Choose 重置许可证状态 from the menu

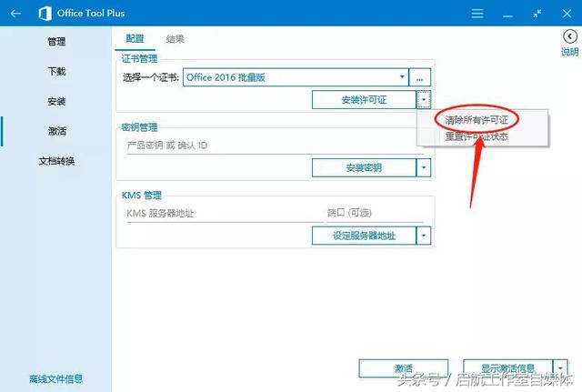[x=477, y=136]
